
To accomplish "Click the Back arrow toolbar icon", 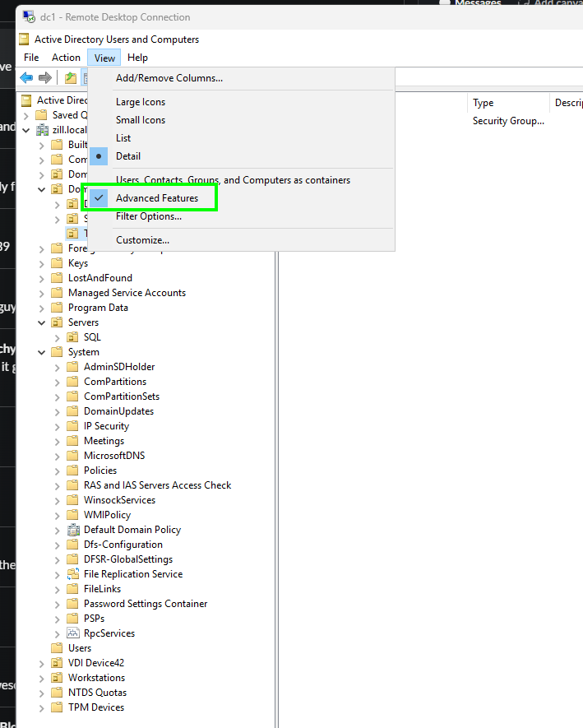I will click(26, 77).
